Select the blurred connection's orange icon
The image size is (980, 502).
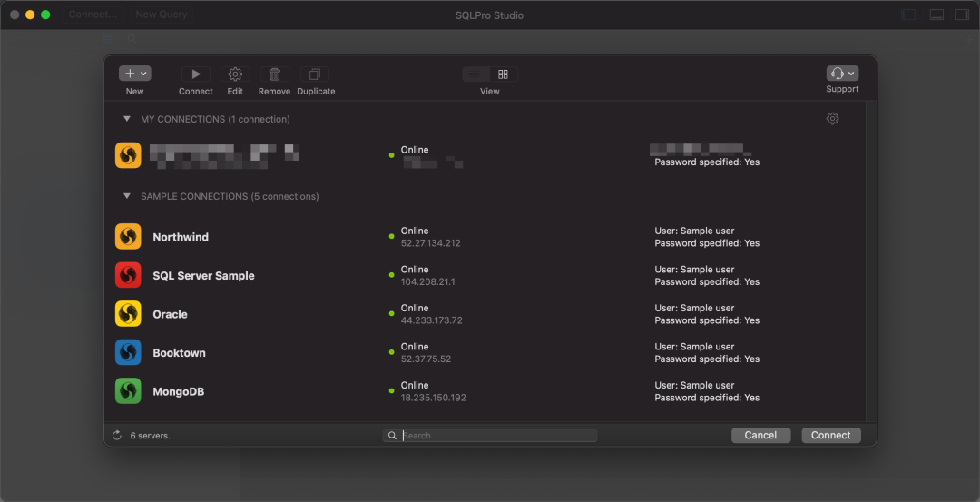click(x=128, y=155)
